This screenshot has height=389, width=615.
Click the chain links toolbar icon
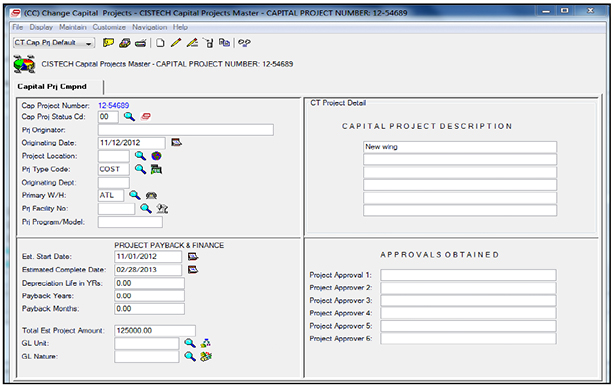point(244,43)
